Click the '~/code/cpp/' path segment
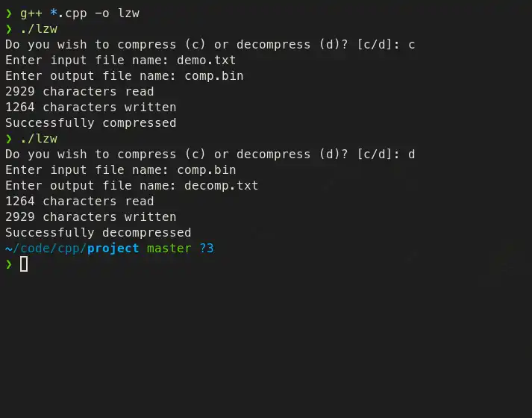This screenshot has width=532, height=418. point(46,249)
